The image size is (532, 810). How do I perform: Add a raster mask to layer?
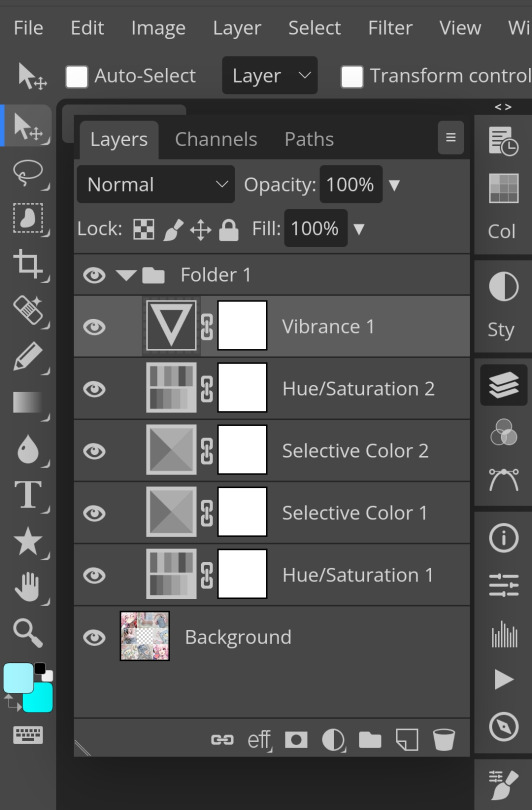coord(296,740)
